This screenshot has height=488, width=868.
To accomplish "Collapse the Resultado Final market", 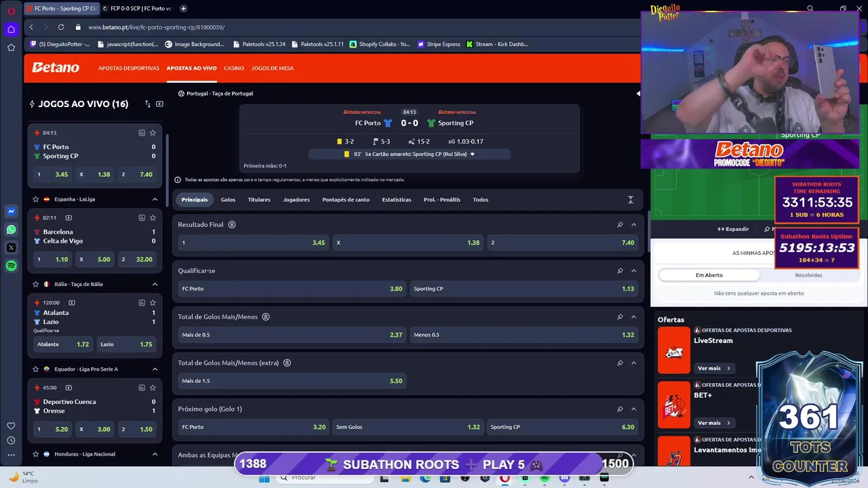I will point(633,224).
